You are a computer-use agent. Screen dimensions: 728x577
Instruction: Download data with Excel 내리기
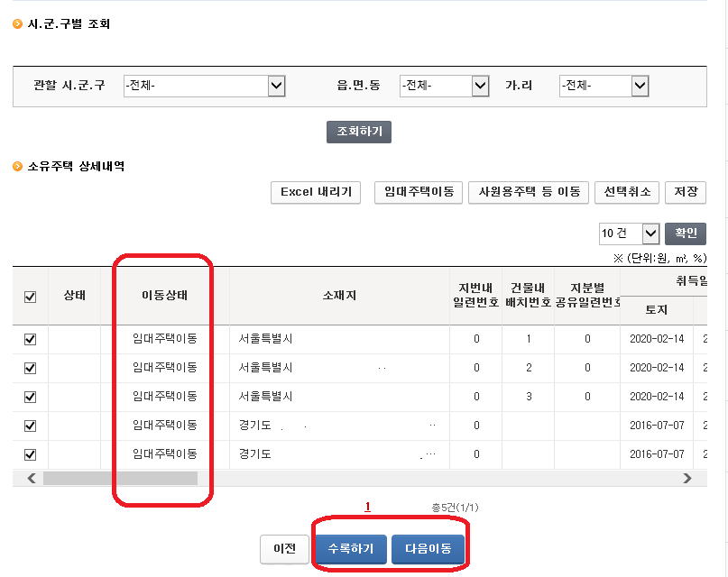(315, 192)
